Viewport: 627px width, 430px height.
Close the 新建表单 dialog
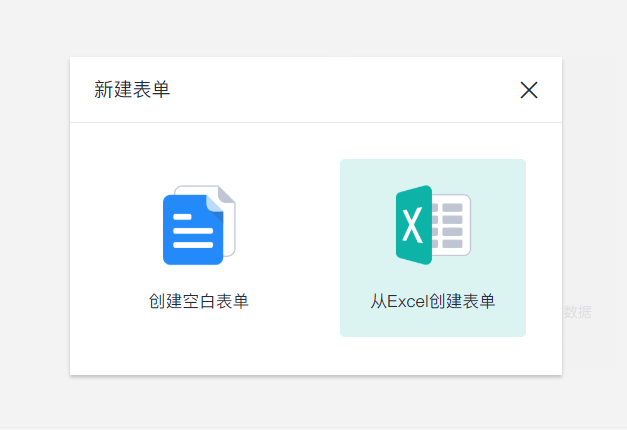point(529,90)
